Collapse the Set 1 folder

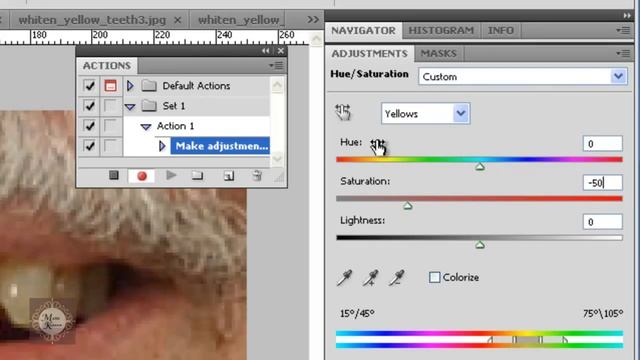pyautogui.click(x=130, y=107)
